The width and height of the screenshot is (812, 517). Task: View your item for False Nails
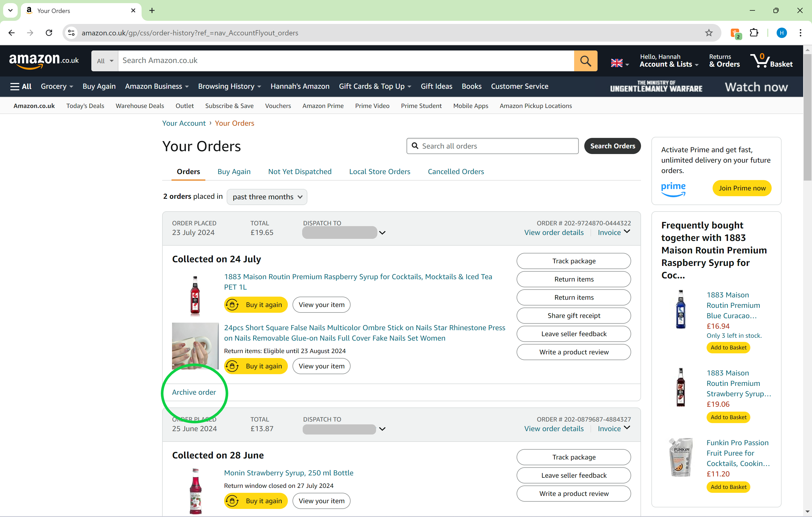click(321, 366)
